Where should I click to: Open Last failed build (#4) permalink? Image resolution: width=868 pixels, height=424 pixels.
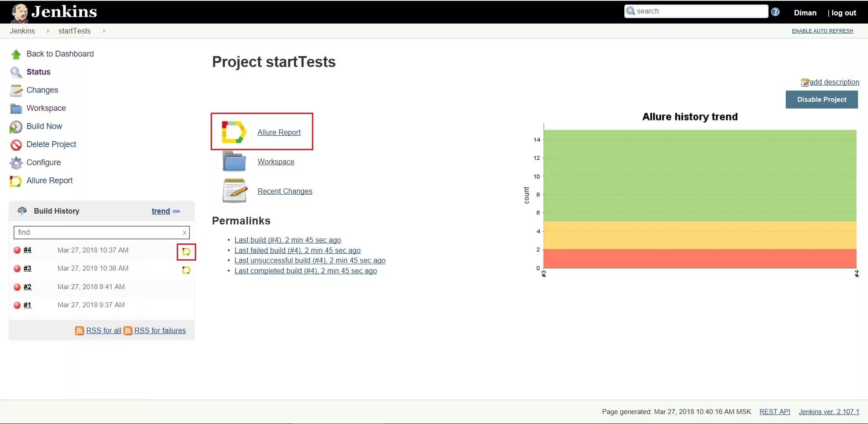click(297, 250)
